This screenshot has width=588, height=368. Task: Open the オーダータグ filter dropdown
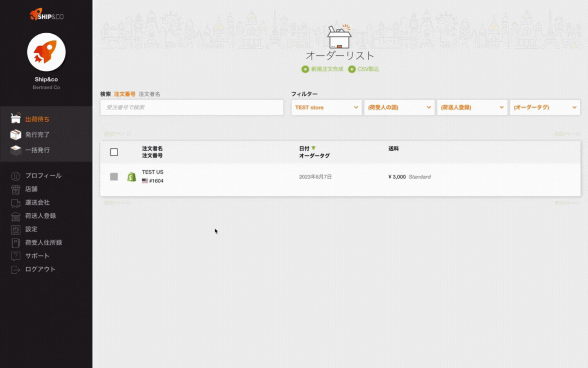click(545, 108)
